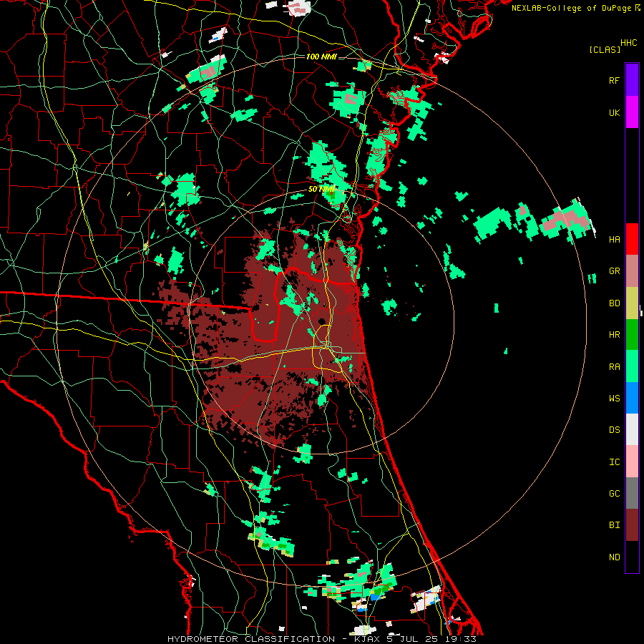Click the 'BI' legend label
Screen dimensions: 644x644
pos(614,525)
